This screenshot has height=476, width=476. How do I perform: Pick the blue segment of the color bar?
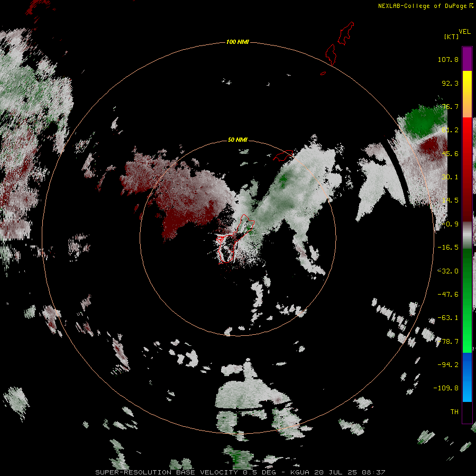[467, 377]
